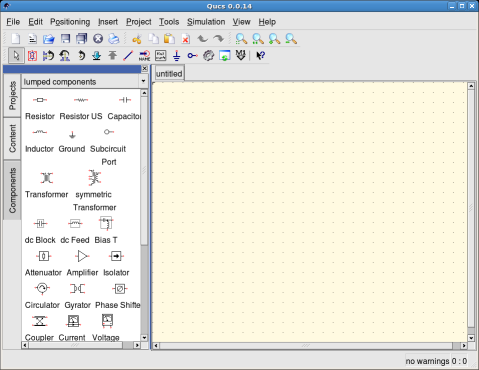Pick the Inductor component
Image resolution: width=479 pixels, height=370 pixels.
tap(39, 140)
